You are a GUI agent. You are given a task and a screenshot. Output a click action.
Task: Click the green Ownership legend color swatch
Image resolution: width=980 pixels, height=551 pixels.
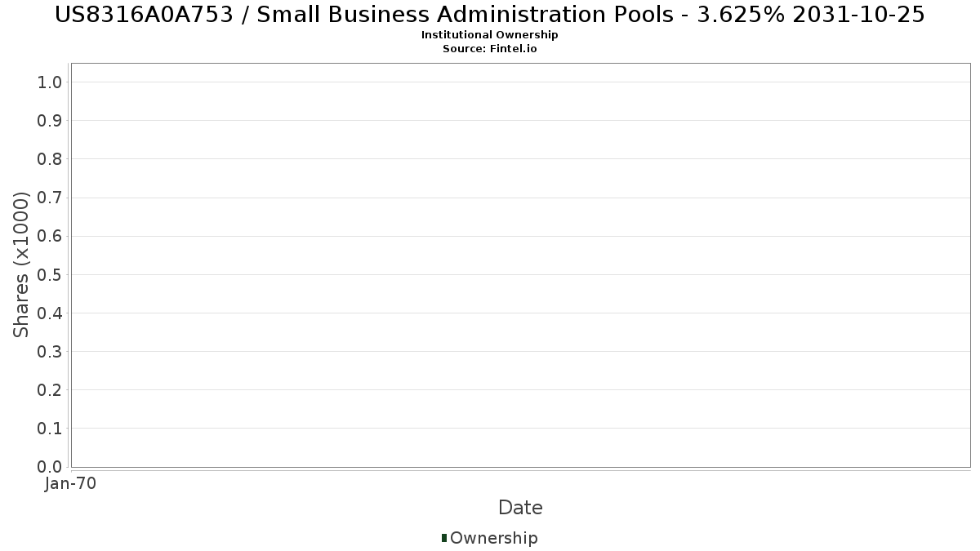click(x=444, y=537)
